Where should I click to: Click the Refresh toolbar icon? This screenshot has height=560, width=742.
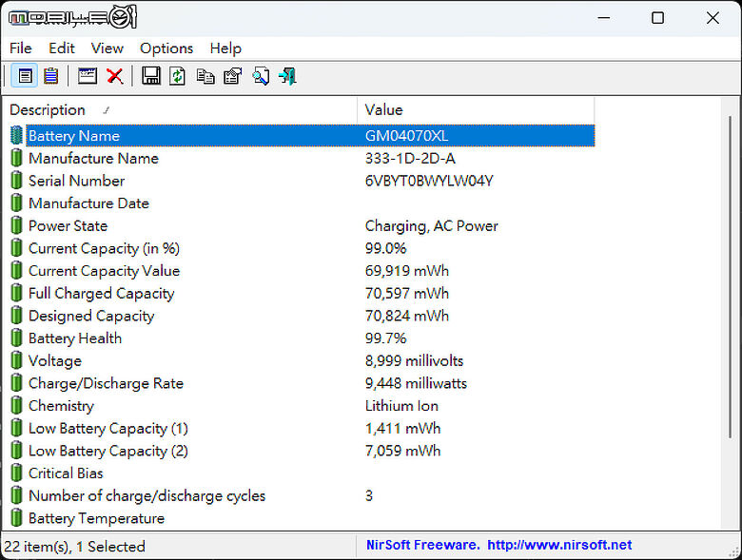click(178, 76)
